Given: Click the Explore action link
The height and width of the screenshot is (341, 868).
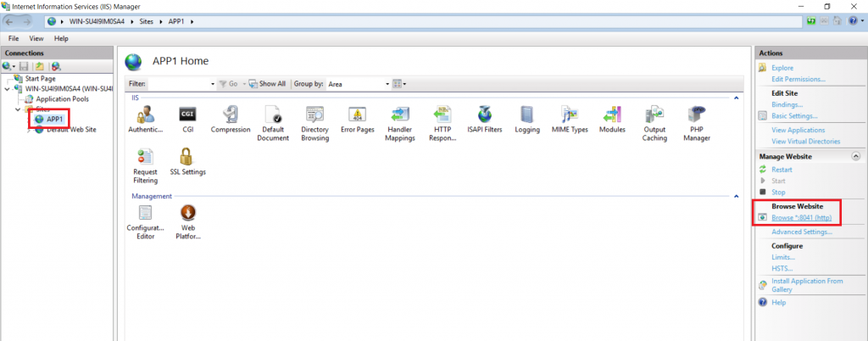Looking at the screenshot, I should pyautogui.click(x=782, y=68).
